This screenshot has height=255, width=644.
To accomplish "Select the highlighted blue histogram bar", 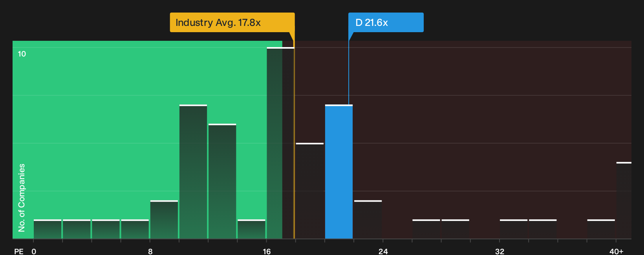I will (339, 172).
